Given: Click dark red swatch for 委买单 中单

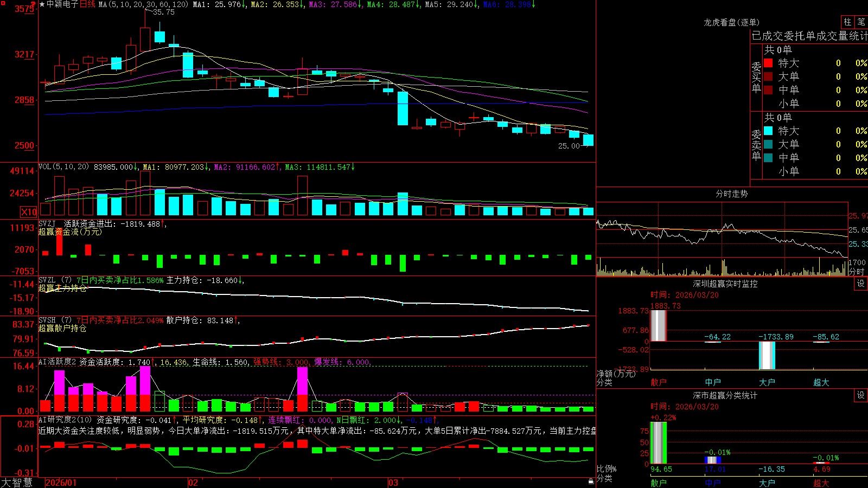Looking at the screenshot, I should [x=768, y=90].
